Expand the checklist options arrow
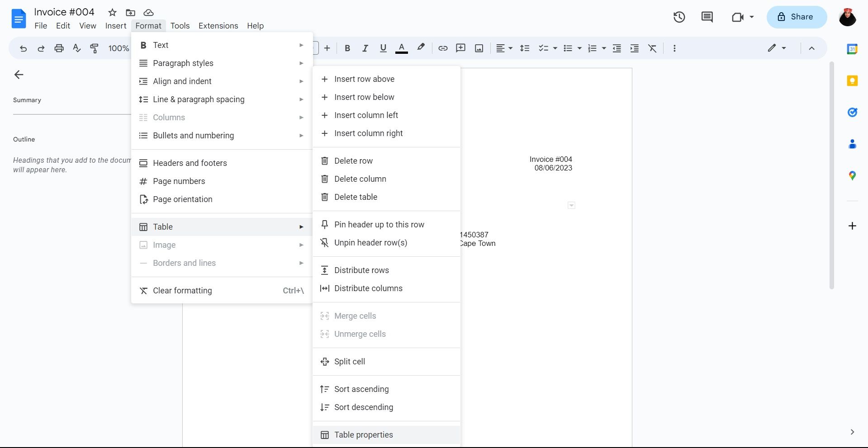 (x=555, y=48)
